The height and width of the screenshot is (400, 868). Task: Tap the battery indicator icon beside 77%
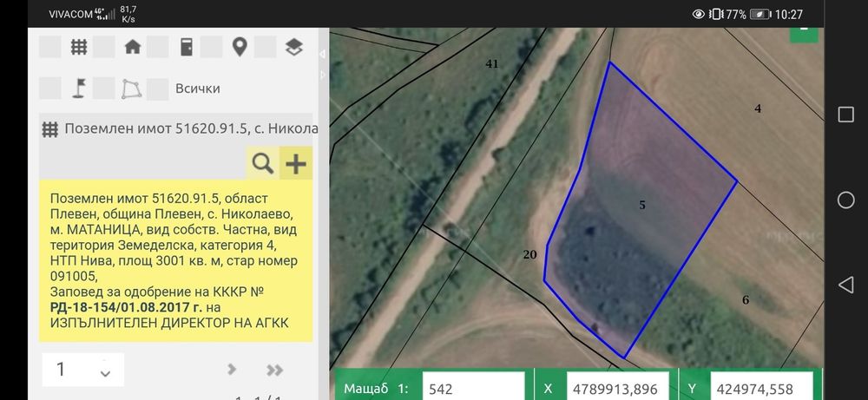(760, 15)
